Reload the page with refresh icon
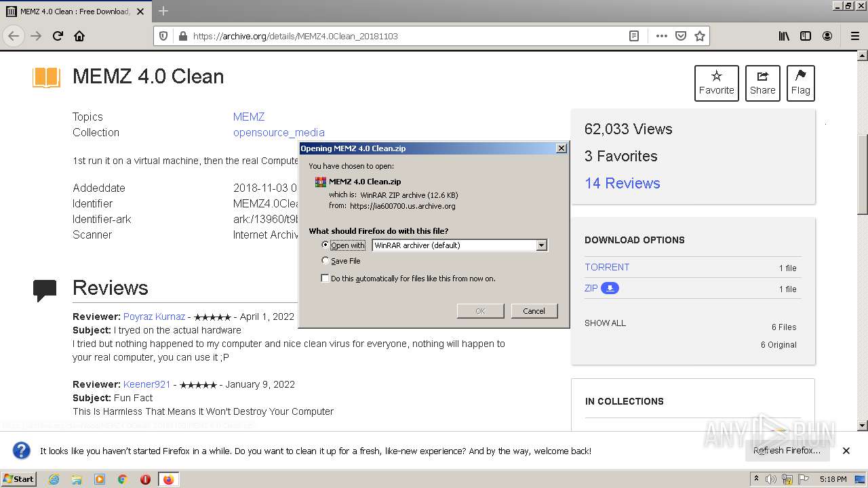The image size is (868, 488). click(x=58, y=36)
